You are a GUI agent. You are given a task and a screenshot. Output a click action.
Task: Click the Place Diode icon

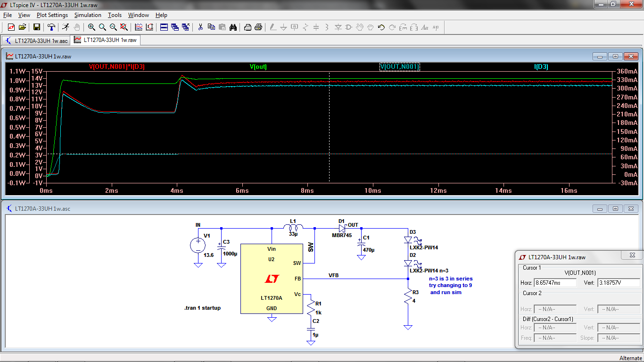(338, 27)
